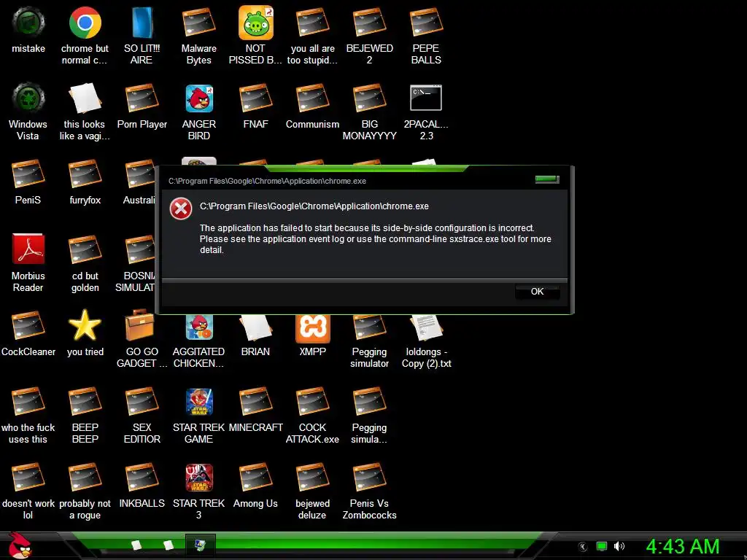The height and width of the screenshot is (560, 747).
Task: Click the 'bejewed deluze' desktop icon
Action: pyautogui.click(x=312, y=491)
